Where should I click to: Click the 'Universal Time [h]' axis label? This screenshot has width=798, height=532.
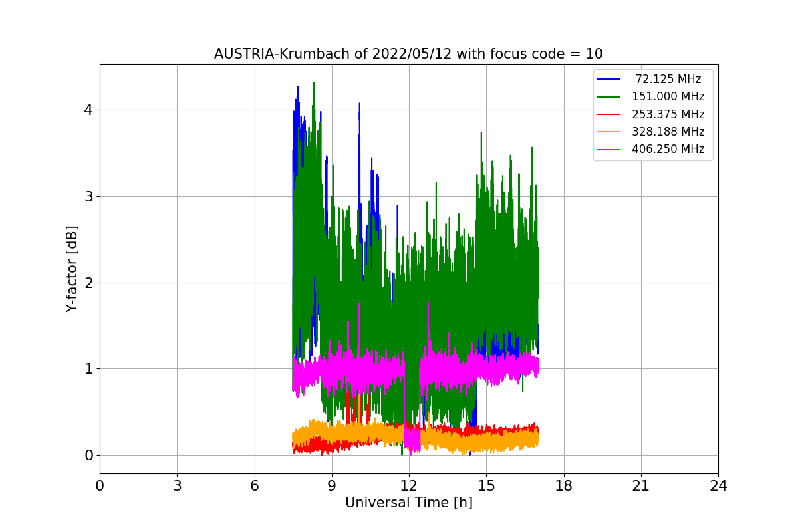click(409, 503)
